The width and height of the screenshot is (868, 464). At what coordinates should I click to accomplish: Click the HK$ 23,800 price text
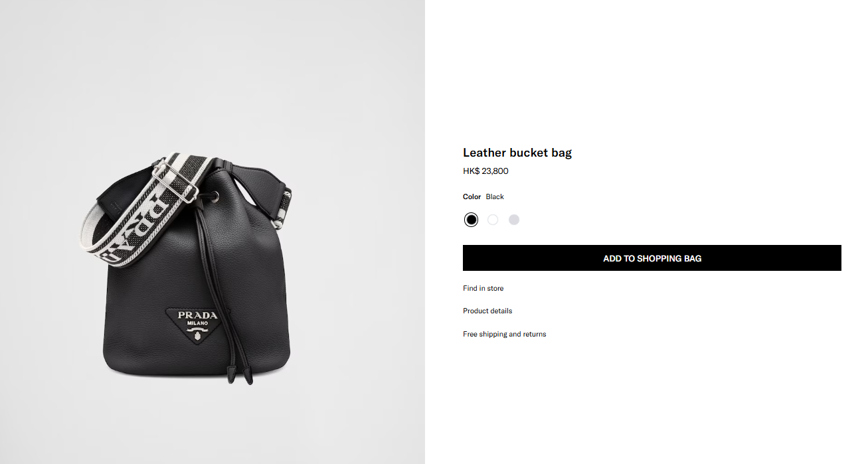pyautogui.click(x=485, y=171)
